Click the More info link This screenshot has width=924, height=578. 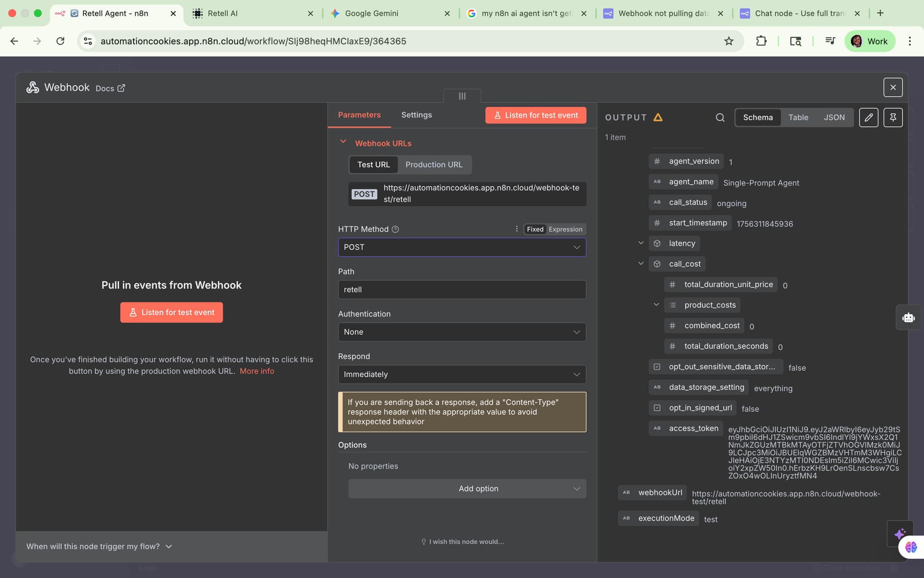257,371
